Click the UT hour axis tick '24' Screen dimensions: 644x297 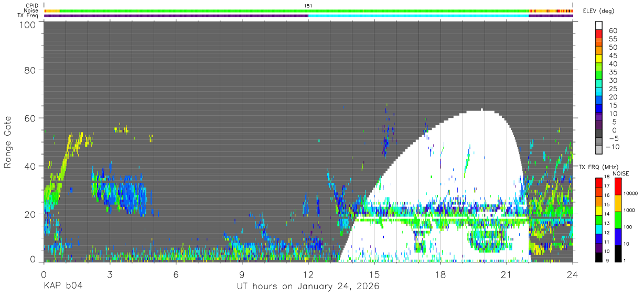(572, 274)
